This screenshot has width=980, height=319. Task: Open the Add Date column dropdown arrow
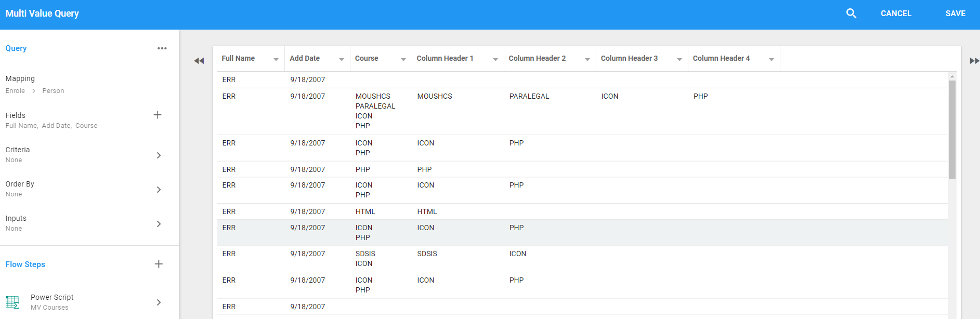[342, 59]
